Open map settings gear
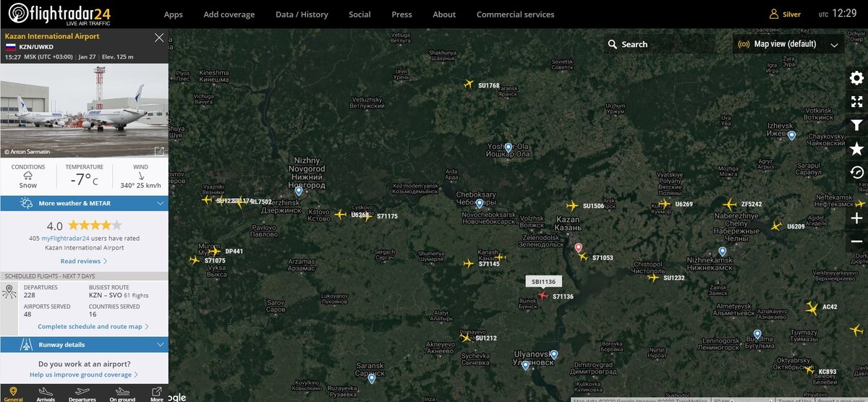This screenshot has width=868, height=402. [x=856, y=79]
